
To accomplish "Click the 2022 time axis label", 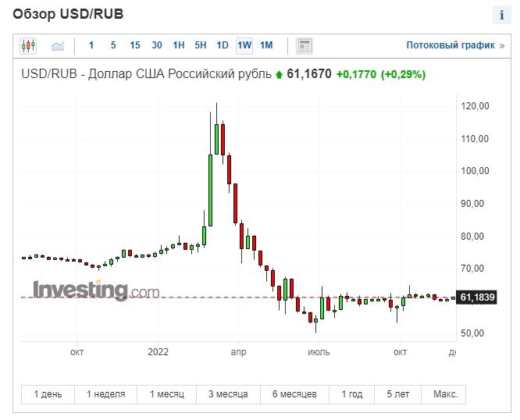I will [158, 352].
